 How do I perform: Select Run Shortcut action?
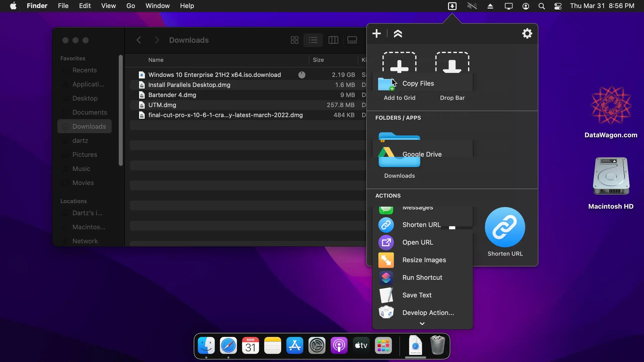click(422, 278)
